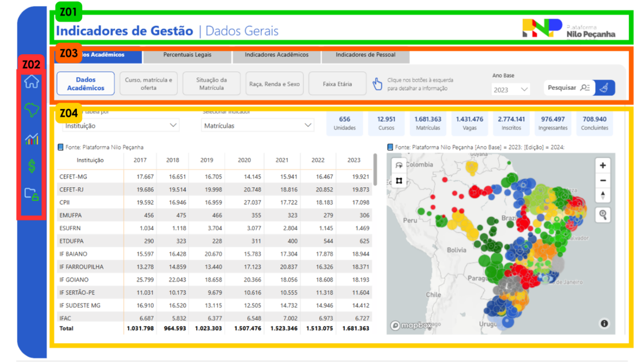Activate the box selection tool on the map
Image resolution: width=644 pixels, height=362 pixels.
(399, 180)
